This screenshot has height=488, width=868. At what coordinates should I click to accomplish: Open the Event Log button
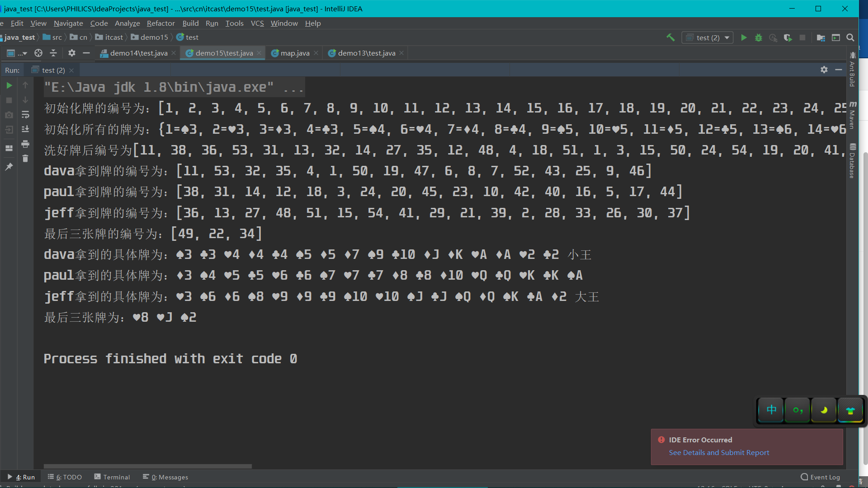[821, 477]
